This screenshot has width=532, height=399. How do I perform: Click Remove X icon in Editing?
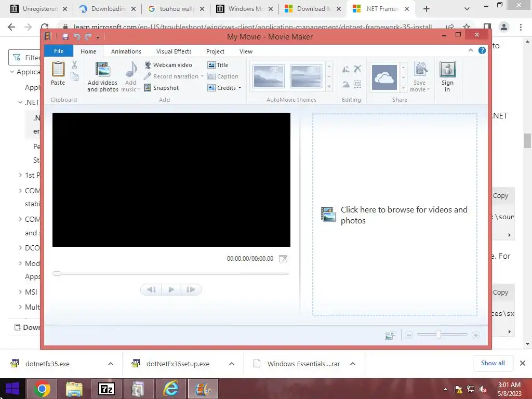(x=357, y=69)
